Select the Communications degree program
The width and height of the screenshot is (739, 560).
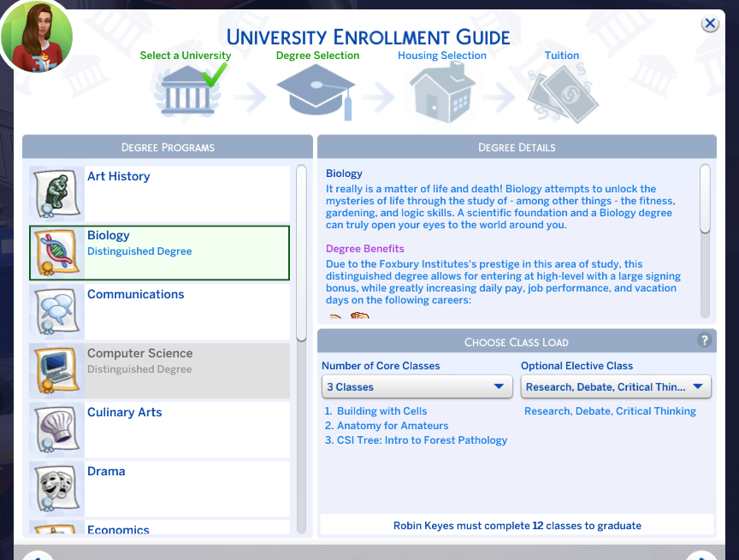click(x=160, y=312)
